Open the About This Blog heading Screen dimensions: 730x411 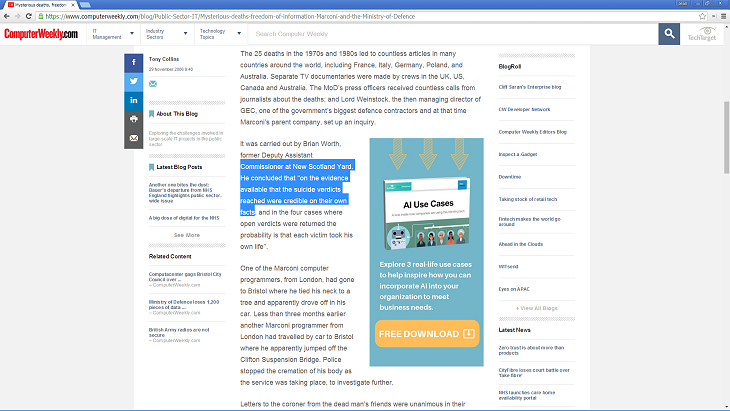(177, 114)
